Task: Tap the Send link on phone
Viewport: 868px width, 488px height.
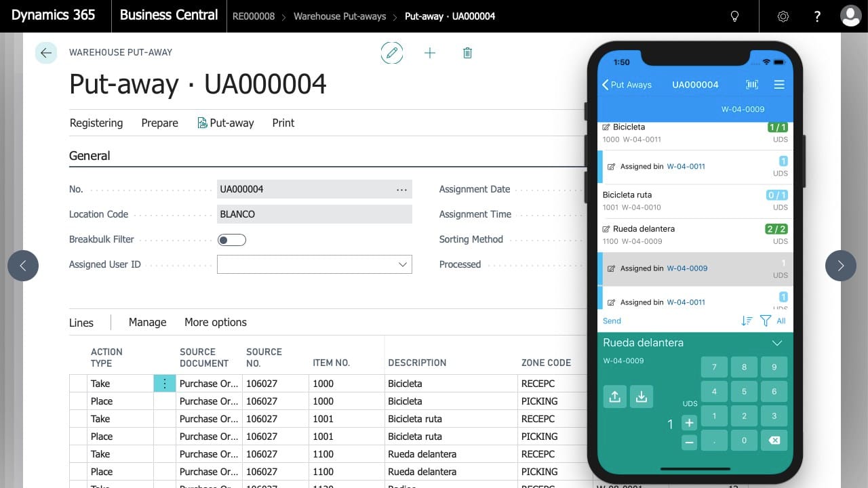Action: [612, 321]
